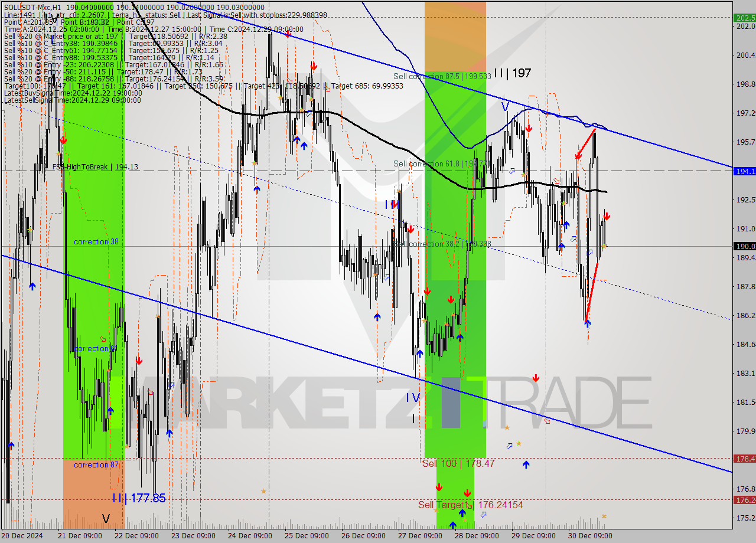Image resolution: width=756 pixels, height=543 pixels.
Task: Click the 197.2 price axis value
Action: coord(745,113)
